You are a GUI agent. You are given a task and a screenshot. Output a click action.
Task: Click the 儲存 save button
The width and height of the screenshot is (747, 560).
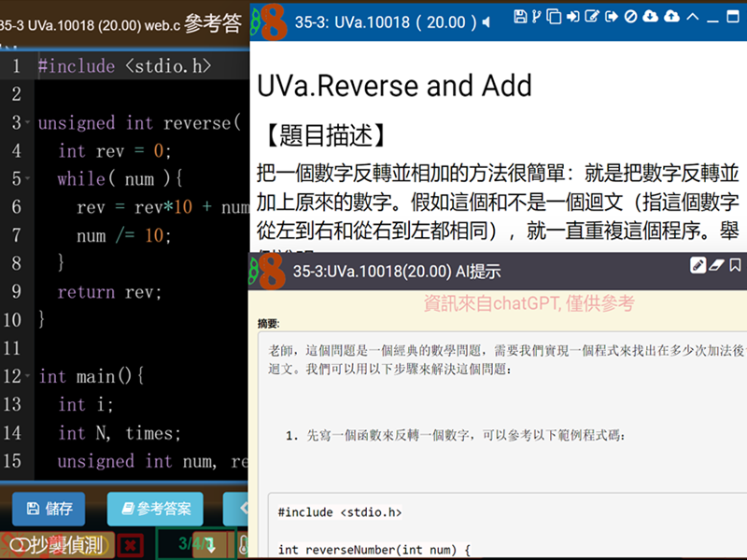pyautogui.click(x=49, y=509)
